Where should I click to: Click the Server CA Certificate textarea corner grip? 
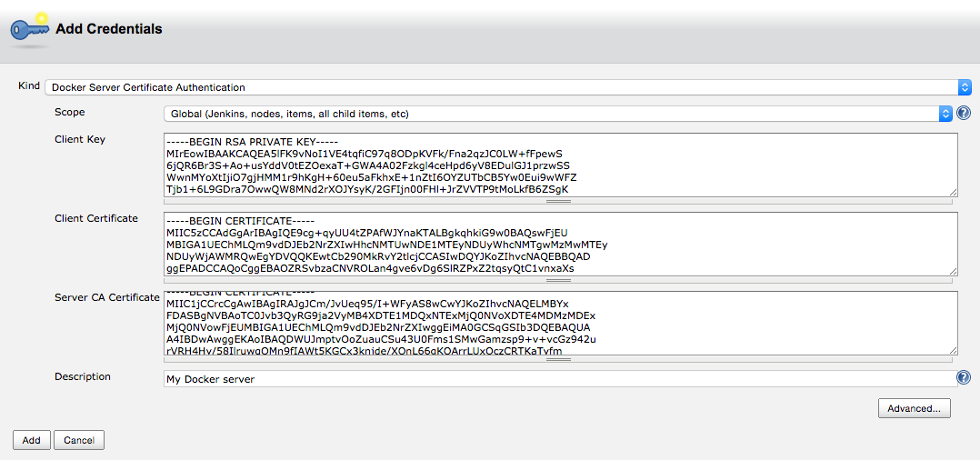[x=953, y=351]
